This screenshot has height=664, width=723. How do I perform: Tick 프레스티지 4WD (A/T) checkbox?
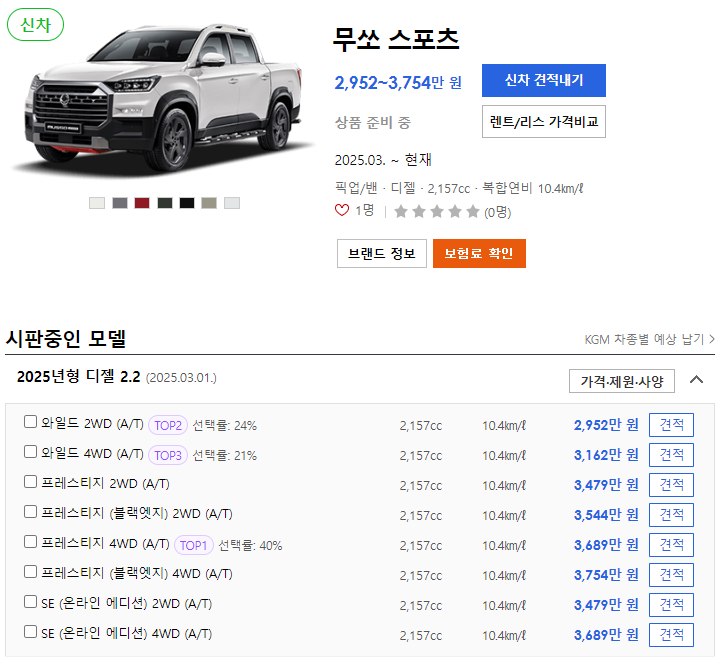click(x=30, y=542)
